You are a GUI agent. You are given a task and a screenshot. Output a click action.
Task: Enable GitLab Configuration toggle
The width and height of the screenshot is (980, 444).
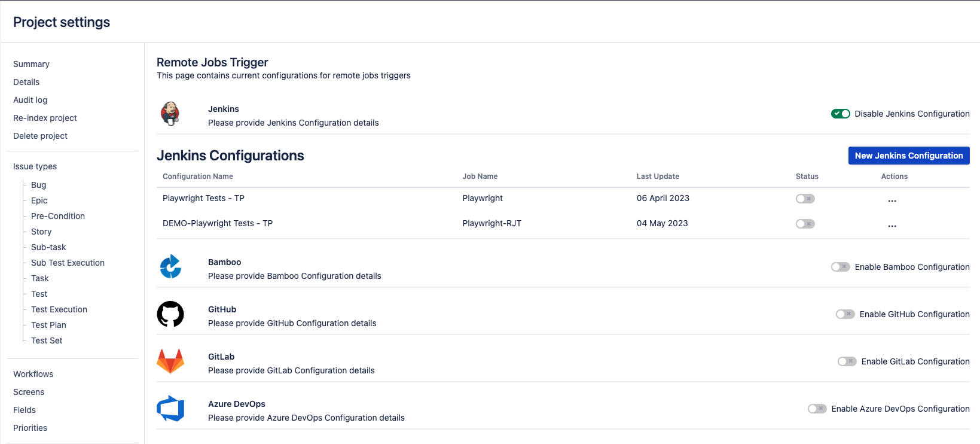tap(847, 361)
